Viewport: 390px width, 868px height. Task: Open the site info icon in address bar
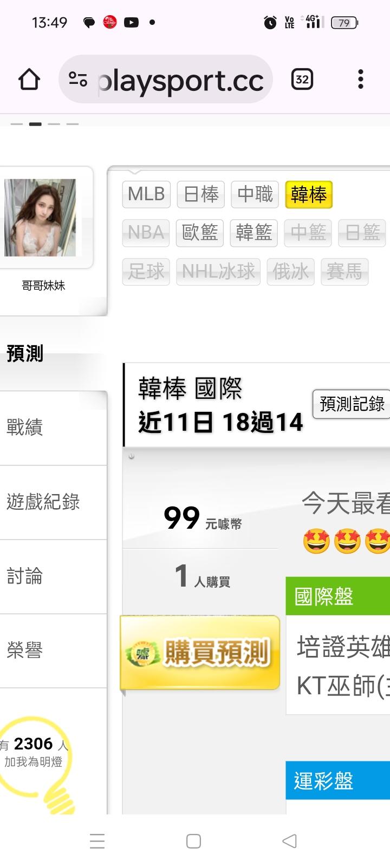pyautogui.click(x=78, y=80)
